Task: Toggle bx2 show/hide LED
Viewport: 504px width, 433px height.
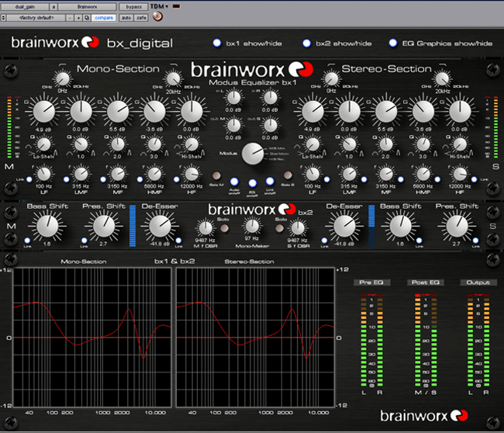Action: coord(306,43)
